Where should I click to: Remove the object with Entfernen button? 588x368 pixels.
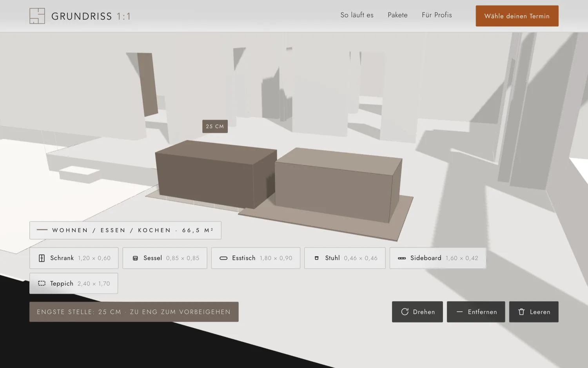pyautogui.click(x=476, y=312)
